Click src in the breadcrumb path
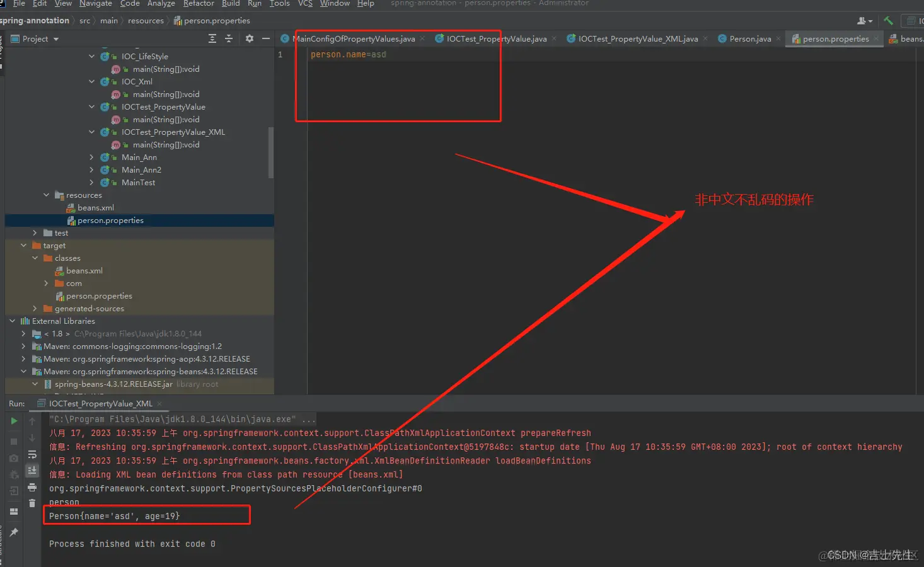The image size is (924, 567). coord(84,21)
